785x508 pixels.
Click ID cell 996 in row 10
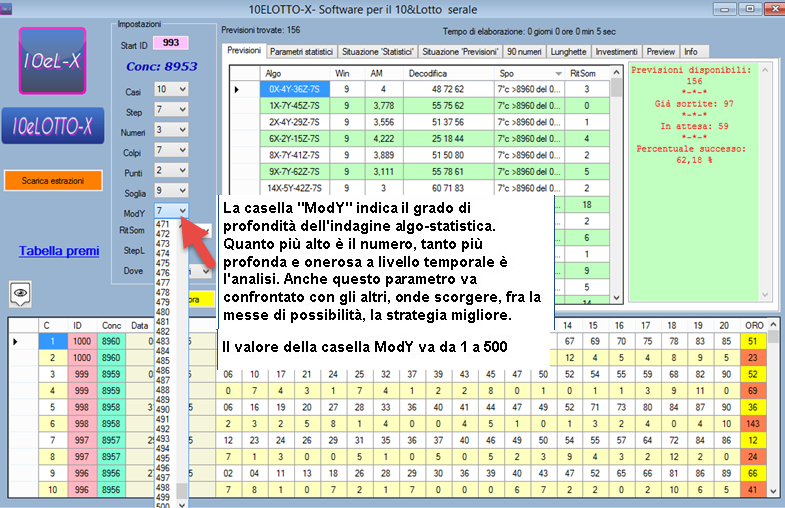(x=81, y=490)
